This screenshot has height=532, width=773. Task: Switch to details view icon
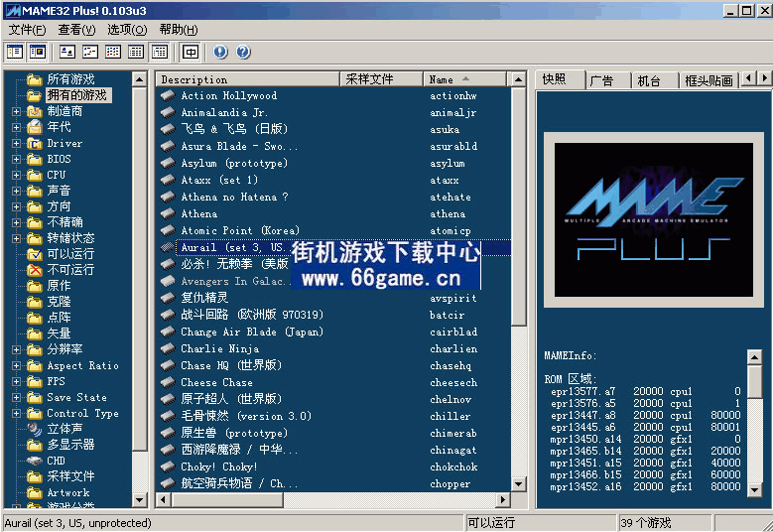[x=136, y=52]
